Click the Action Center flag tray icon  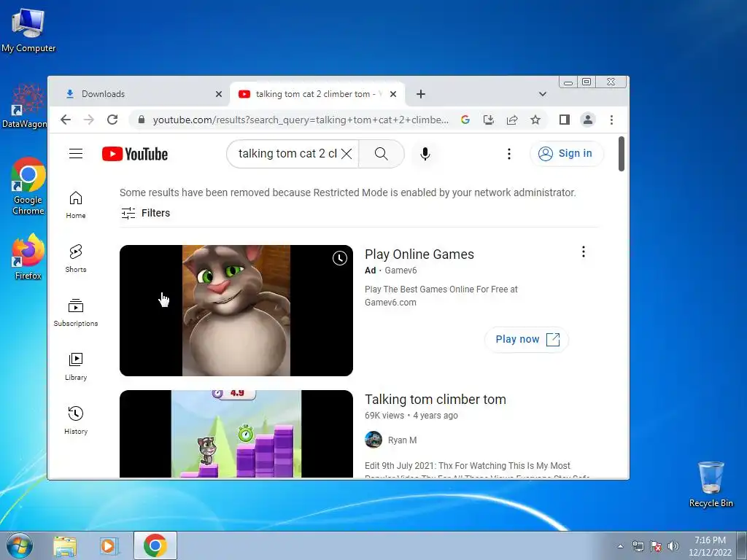(656, 546)
